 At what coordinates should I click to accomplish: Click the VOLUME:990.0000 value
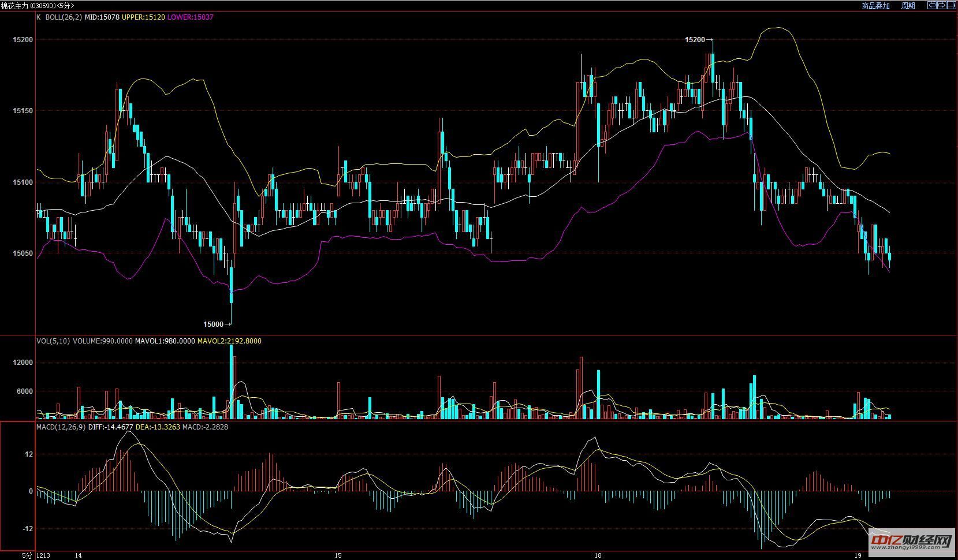[102, 341]
